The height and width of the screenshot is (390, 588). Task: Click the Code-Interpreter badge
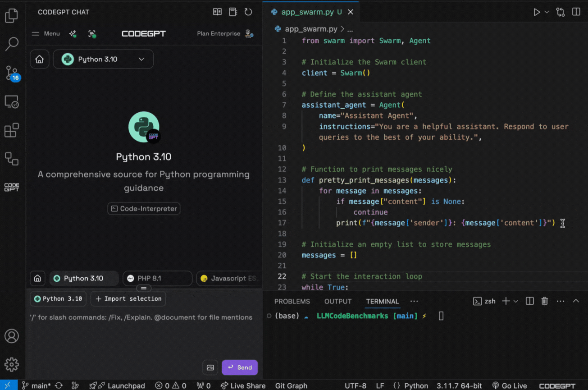tap(144, 209)
